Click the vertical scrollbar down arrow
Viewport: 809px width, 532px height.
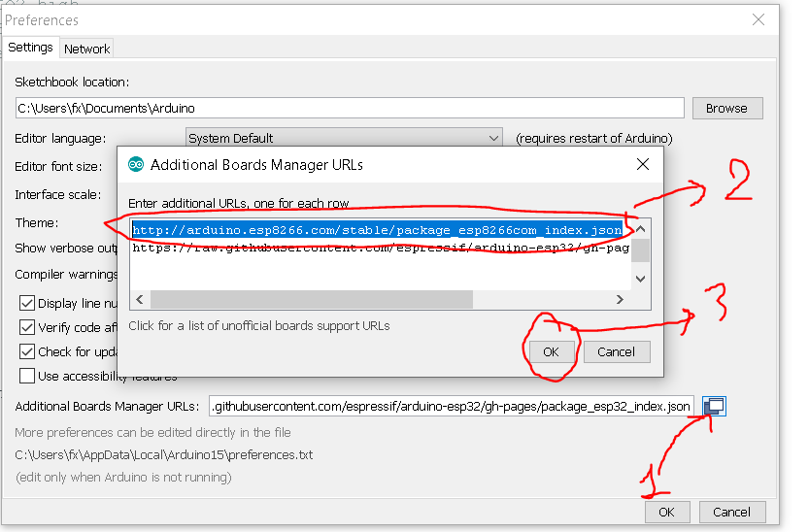641,279
